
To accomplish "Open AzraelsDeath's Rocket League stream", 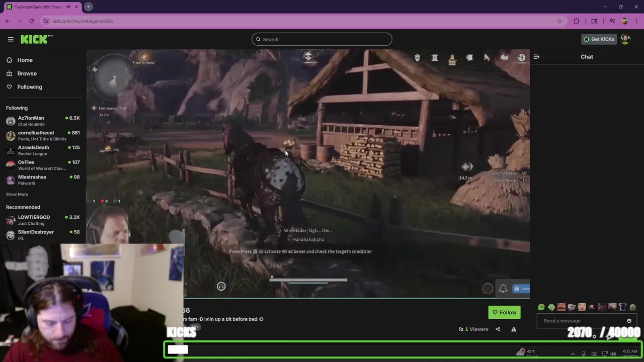I will pyautogui.click(x=43, y=150).
